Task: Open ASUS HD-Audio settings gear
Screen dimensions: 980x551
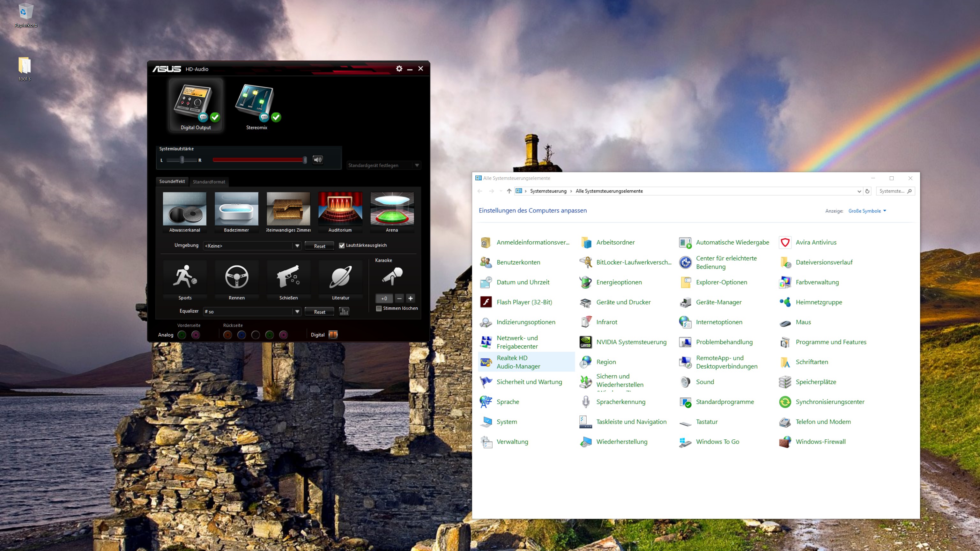Action: click(x=399, y=69)
